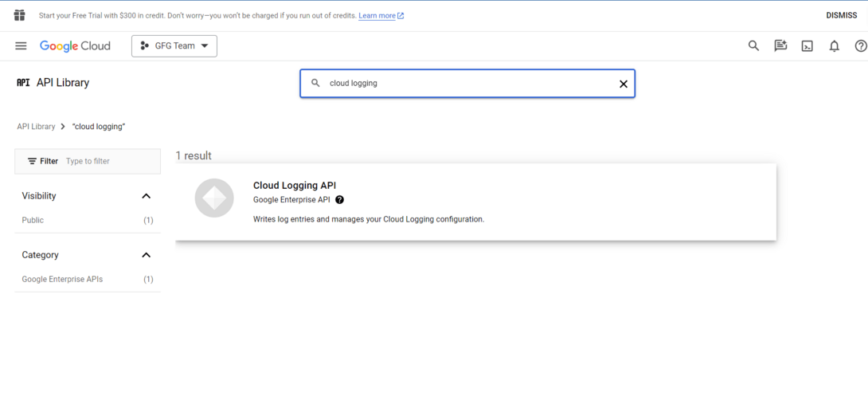Collapse the Visibility filter section
This screenshot has height=416, width=868.
pyautogui.click(x=146, y=196)
